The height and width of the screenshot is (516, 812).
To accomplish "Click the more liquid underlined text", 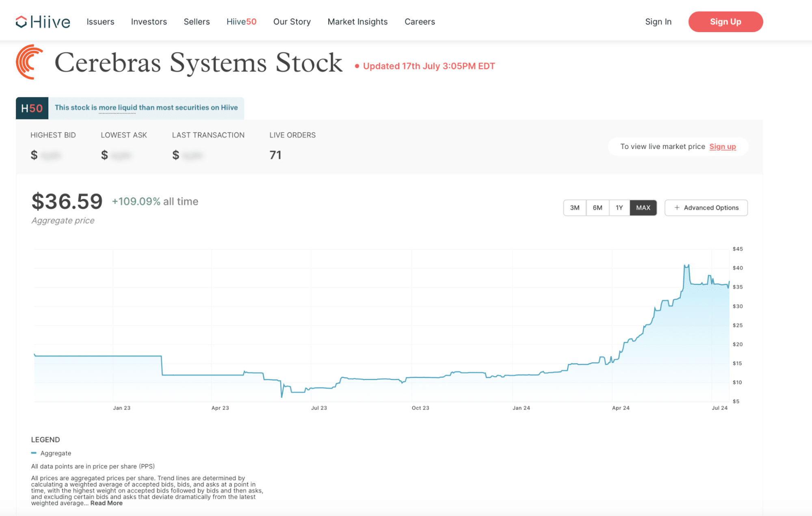I will coord(118,108).
